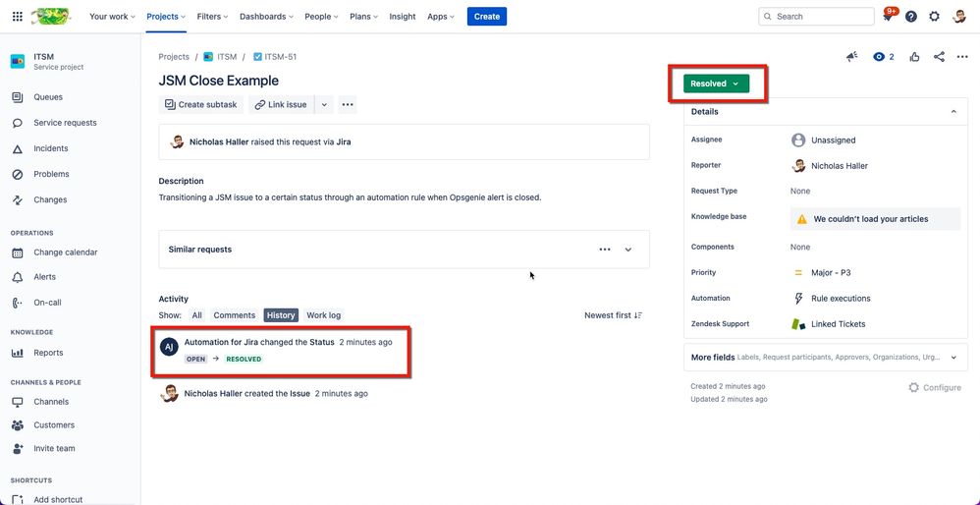Viewport: 980px width, 505px height.
Task: Click Create subtask button
Action: point(200,105)
